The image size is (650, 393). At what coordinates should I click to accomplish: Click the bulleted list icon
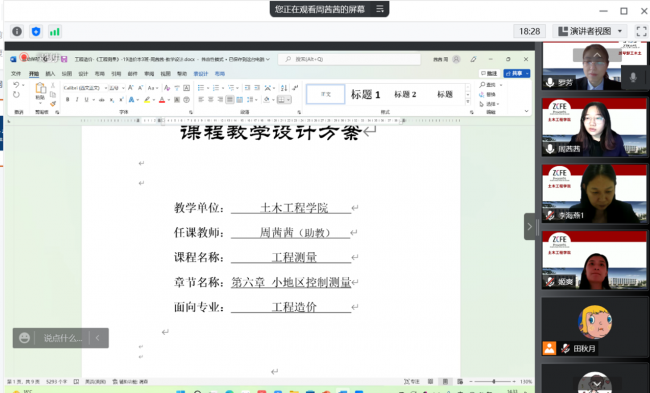click(201, 87)
